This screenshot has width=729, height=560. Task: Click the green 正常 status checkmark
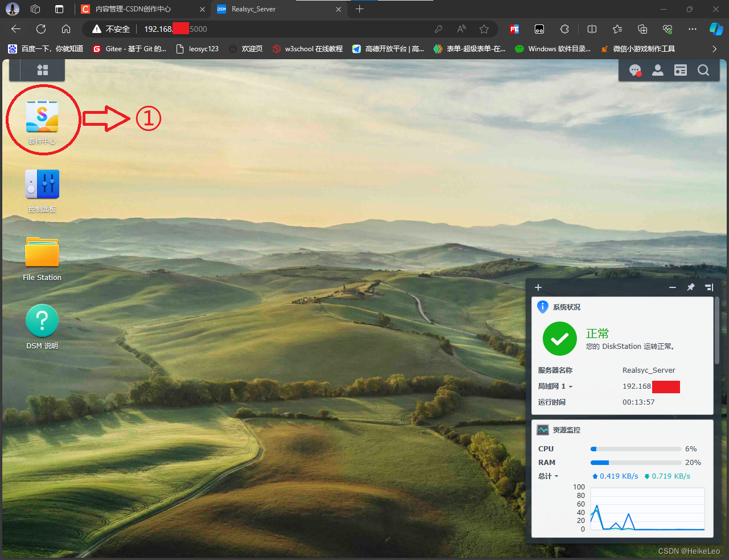click(x=560, y=339)
